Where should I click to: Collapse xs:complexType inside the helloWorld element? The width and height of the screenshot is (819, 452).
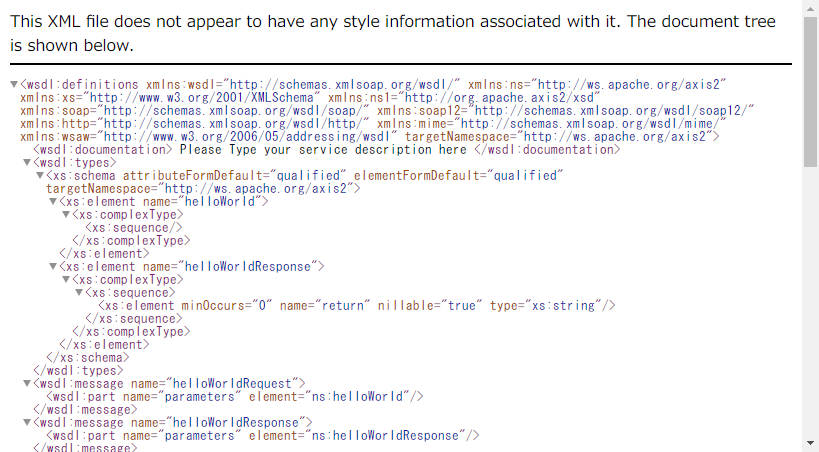point(66,214)
